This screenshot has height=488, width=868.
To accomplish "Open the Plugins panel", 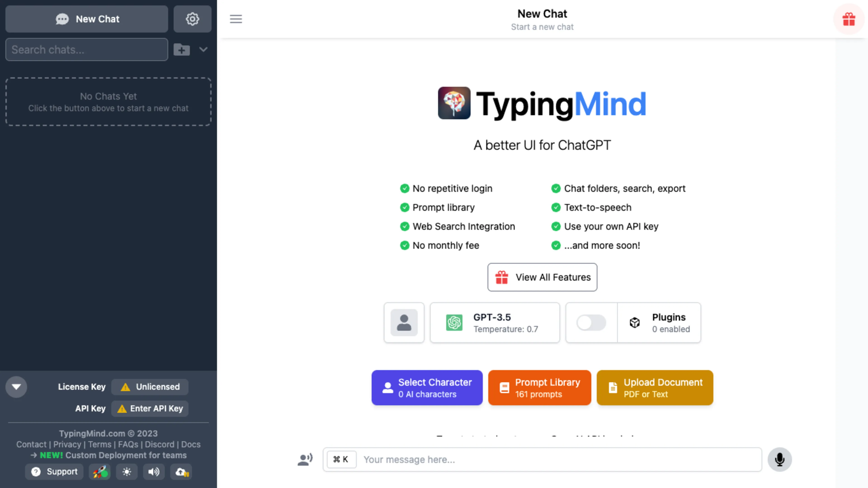I will click(x=659, y=323).
